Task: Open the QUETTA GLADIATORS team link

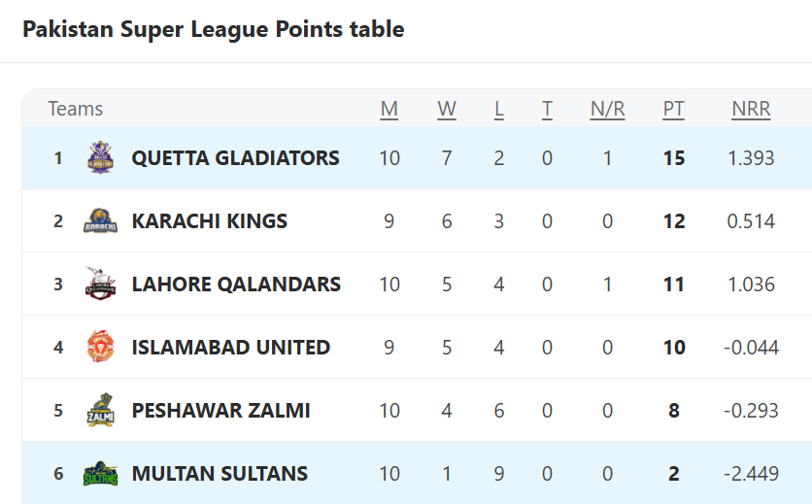Action: point(236,158)
